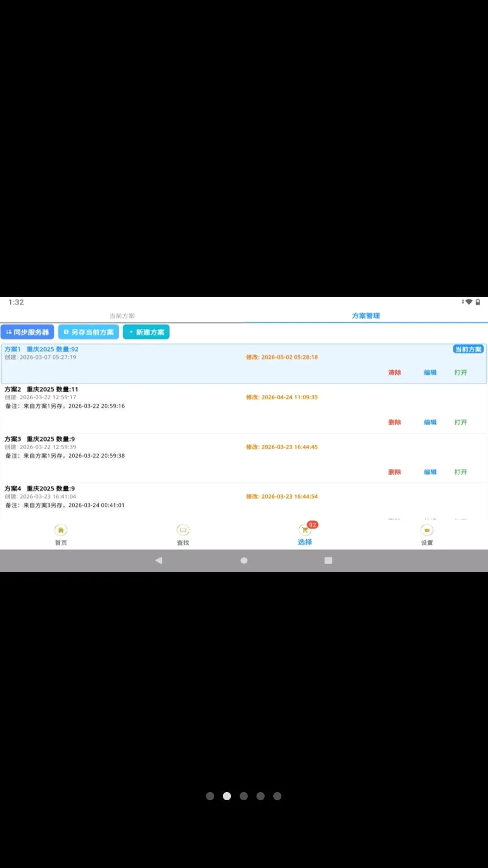The image size is (488, 868).
Task: Click 打开 on 方案2
Action: click(x=461, y=422)
